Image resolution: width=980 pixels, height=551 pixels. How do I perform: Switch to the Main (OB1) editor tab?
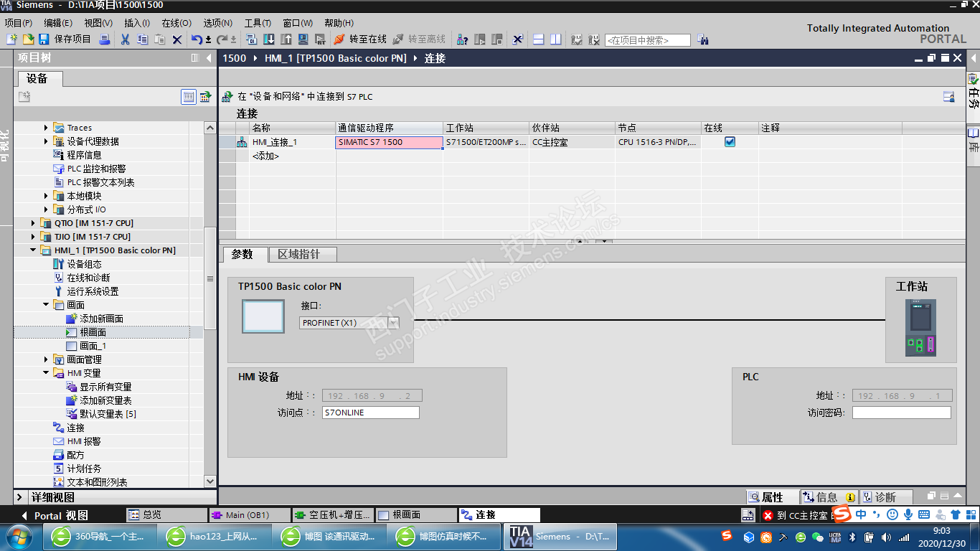point(250,515)
